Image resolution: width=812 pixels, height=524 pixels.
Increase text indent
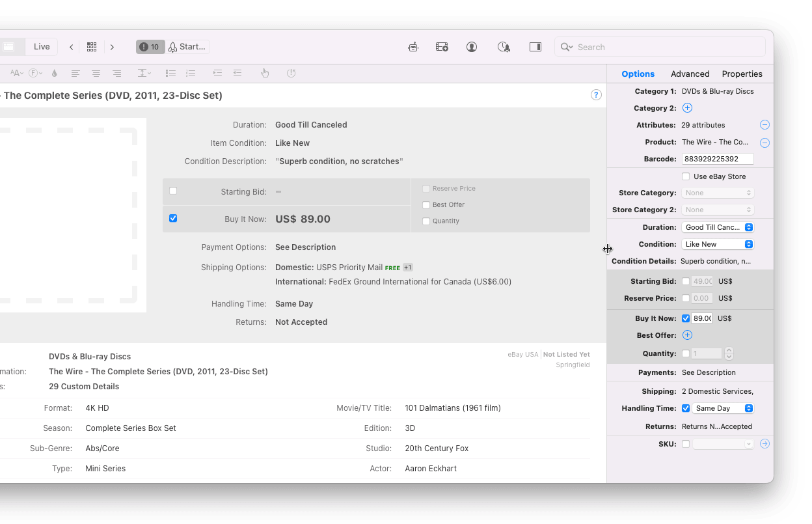coord(217,74)
